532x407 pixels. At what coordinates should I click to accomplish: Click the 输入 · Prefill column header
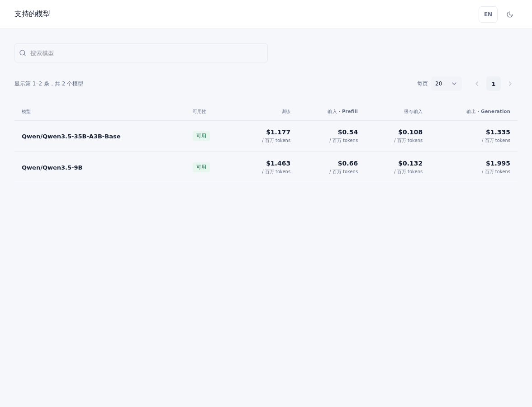(x=342, y=112)
